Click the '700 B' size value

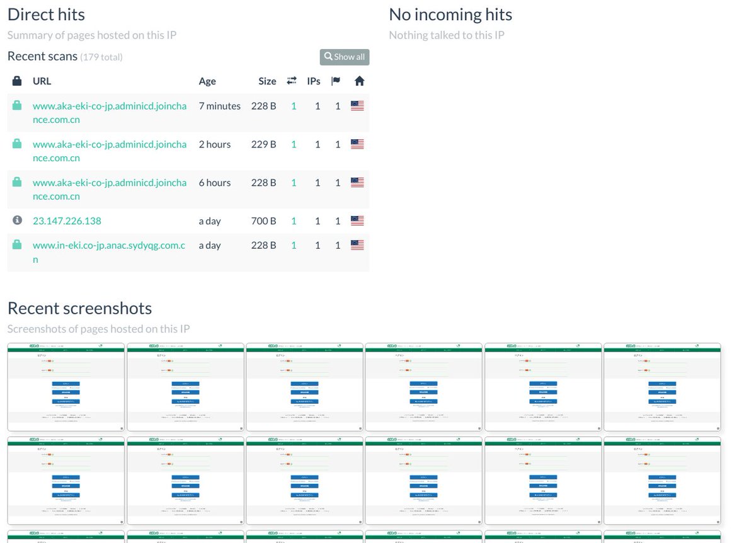click(x=263, y=221)
